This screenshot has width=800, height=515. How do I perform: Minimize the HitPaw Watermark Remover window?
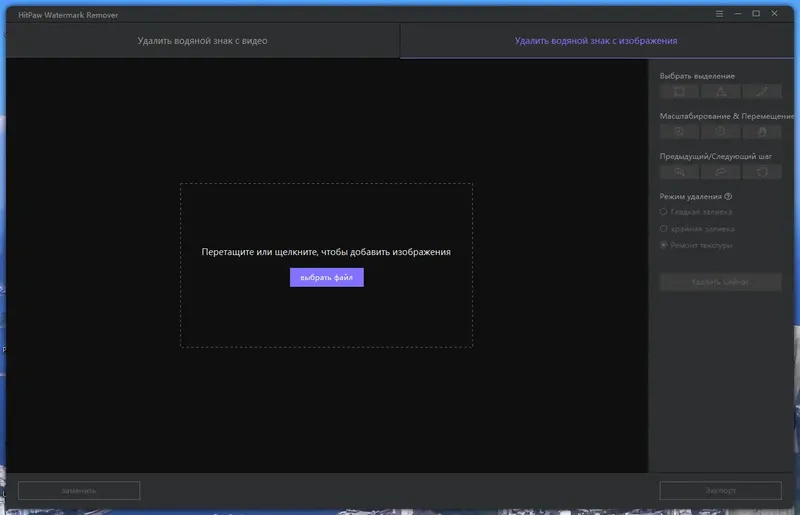tap(738, 14)
